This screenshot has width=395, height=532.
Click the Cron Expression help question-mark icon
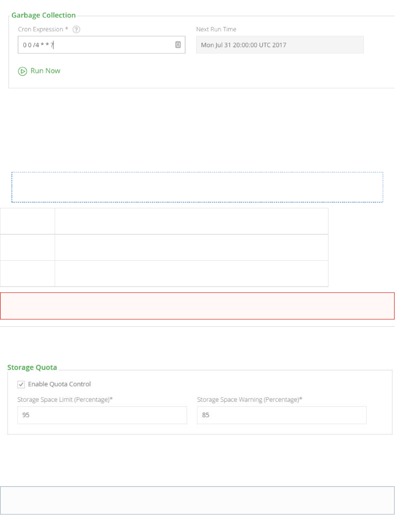click(x=76, y=29)
